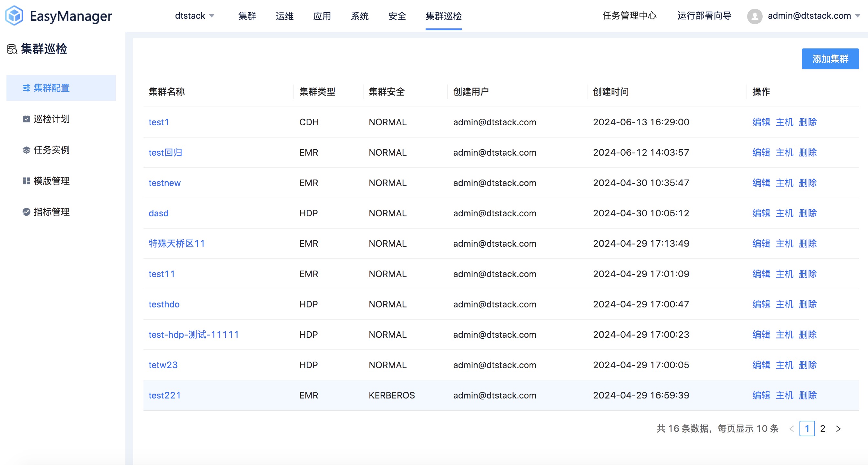This screenshot has width=868, height=465.
Task: Expand the admin@dtstack.com account menu arrow
Action: [858, 16]
